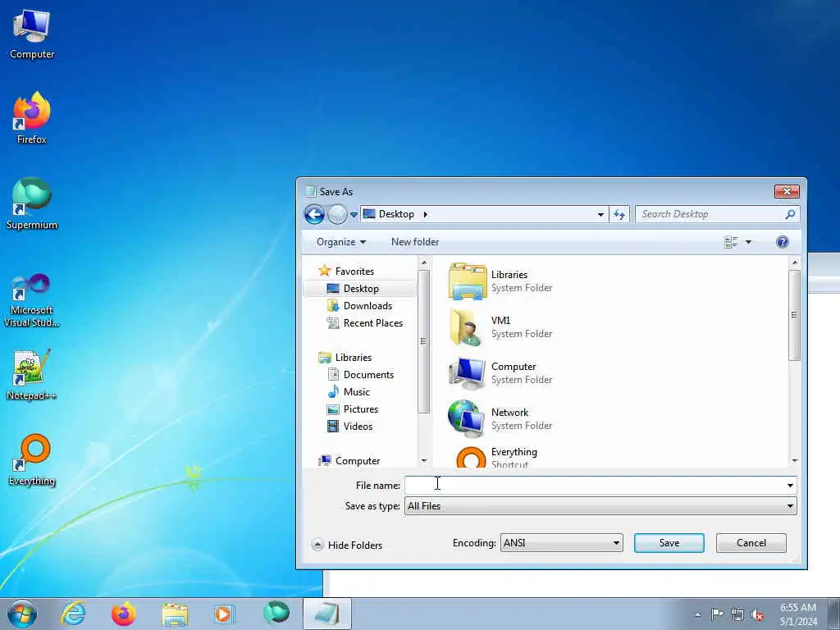Switch to Notepad taskbar button
The height and width of the screenshot is (630, 840).
[326, 614]
